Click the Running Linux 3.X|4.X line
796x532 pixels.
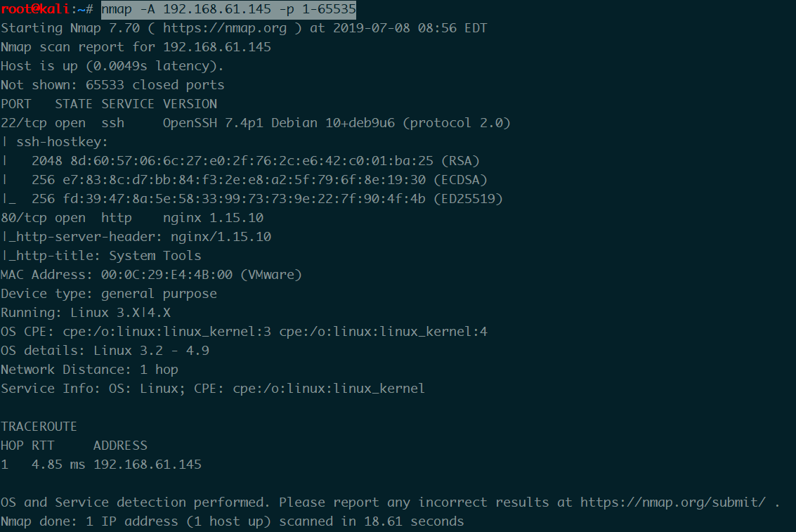click(x=85, y=313)
